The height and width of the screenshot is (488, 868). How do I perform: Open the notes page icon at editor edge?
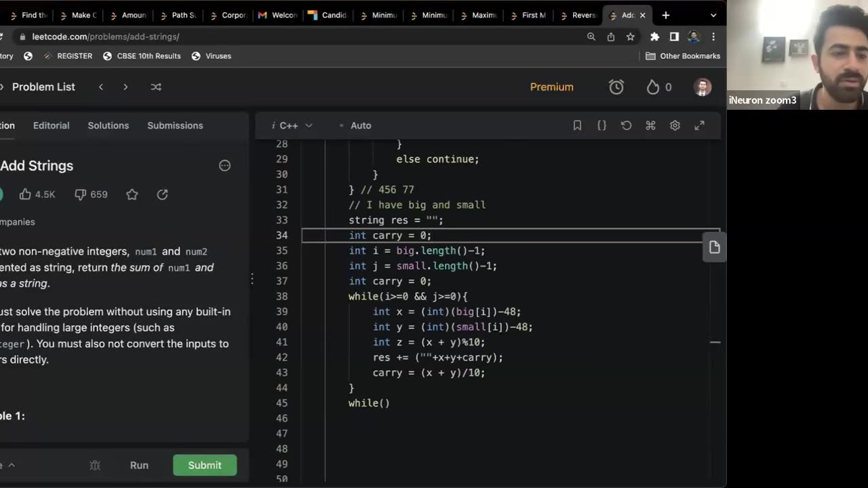(x=714, y=247)
